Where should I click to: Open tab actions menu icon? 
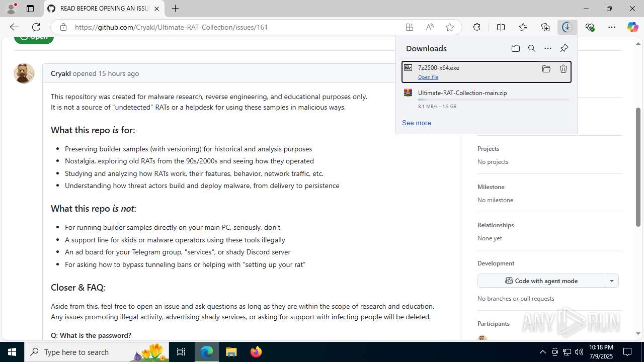click(30, 9)
